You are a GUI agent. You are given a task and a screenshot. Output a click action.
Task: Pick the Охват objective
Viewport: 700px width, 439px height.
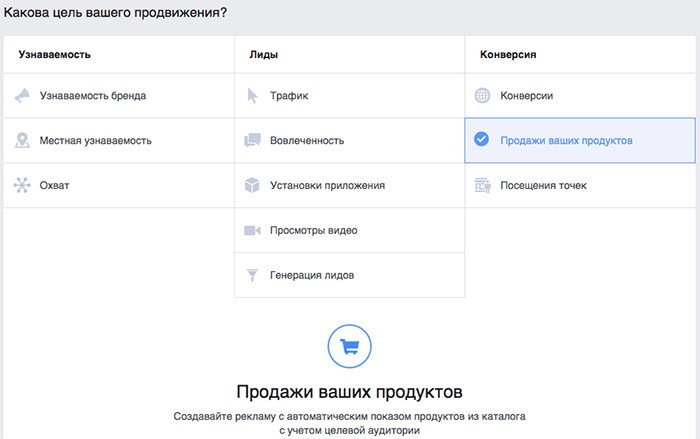coord(119,185)
